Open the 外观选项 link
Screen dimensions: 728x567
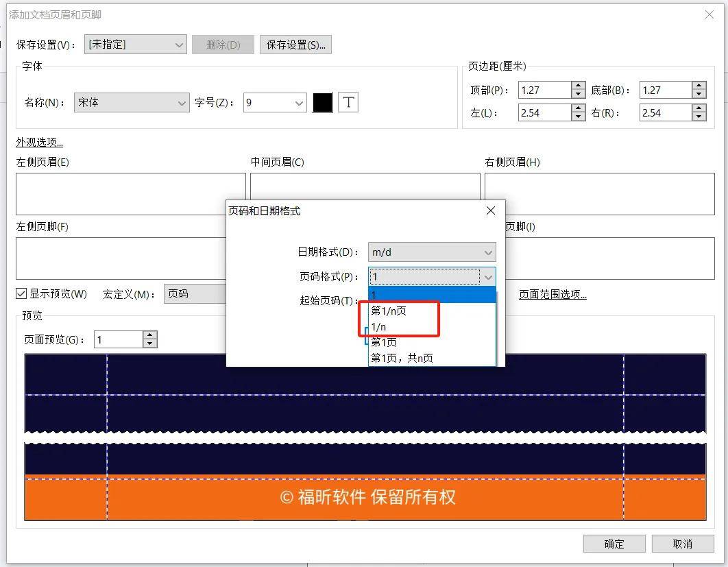point(38,142)
